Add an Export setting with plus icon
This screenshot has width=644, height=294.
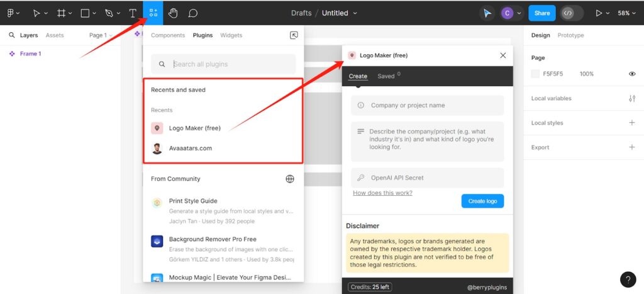coord(632,147)
